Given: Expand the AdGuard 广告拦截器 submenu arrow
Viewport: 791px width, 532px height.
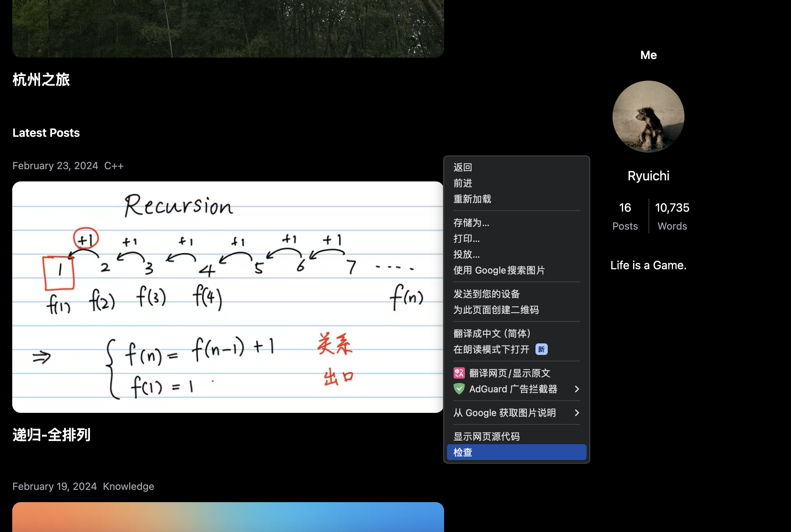Looking at the screenshot, I should coord(577,389).
